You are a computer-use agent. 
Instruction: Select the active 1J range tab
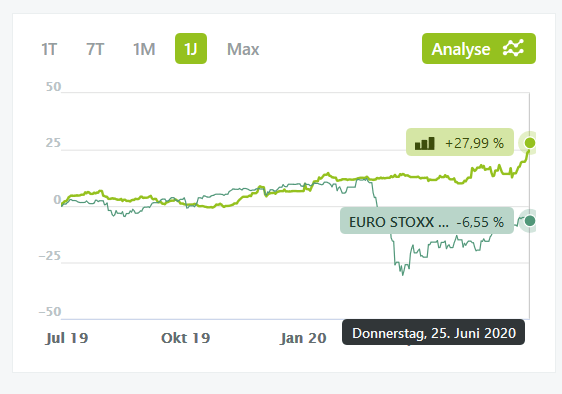click(191, 49)
